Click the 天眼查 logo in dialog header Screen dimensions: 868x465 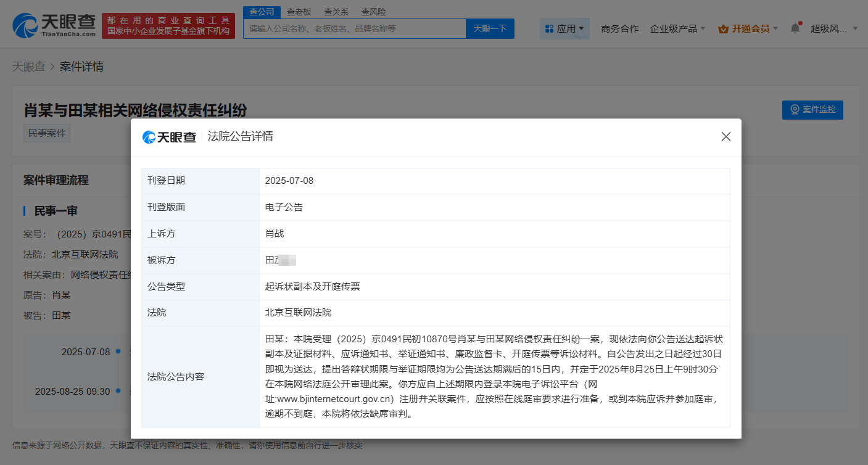click(169, 137)
